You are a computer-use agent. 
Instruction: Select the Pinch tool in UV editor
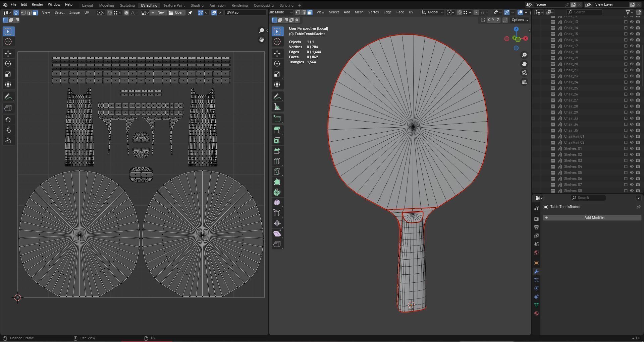point(8,140)
